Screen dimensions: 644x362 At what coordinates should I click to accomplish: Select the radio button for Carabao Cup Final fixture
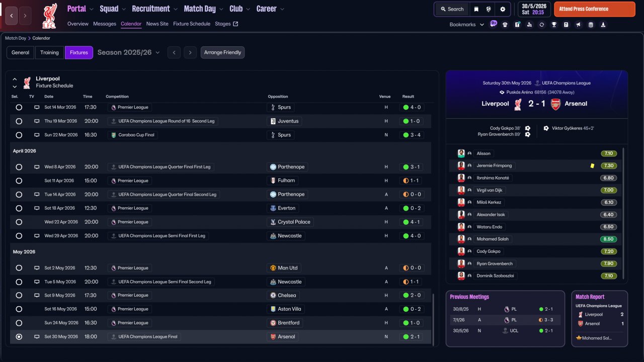19,135
